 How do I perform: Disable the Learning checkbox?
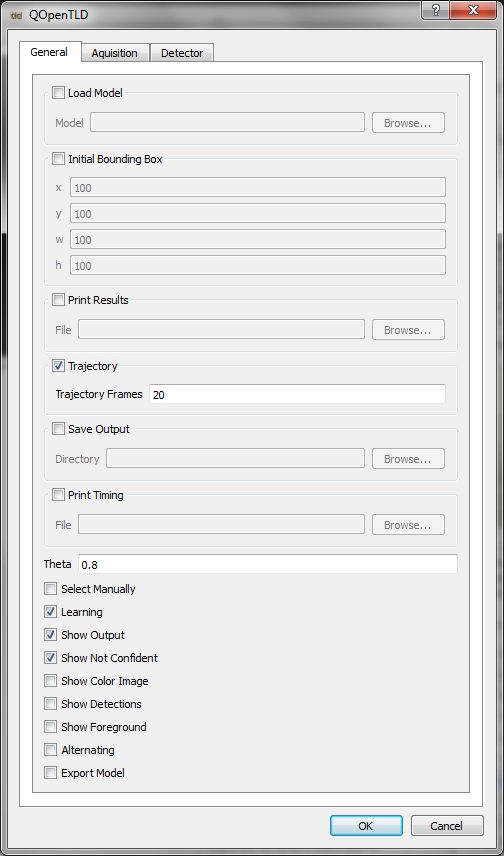50,612
